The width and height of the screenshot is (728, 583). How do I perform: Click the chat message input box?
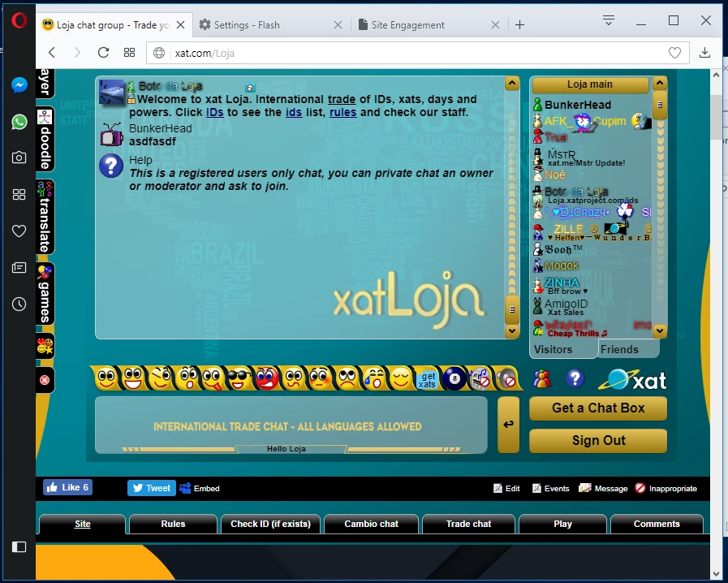coord(291,425)
